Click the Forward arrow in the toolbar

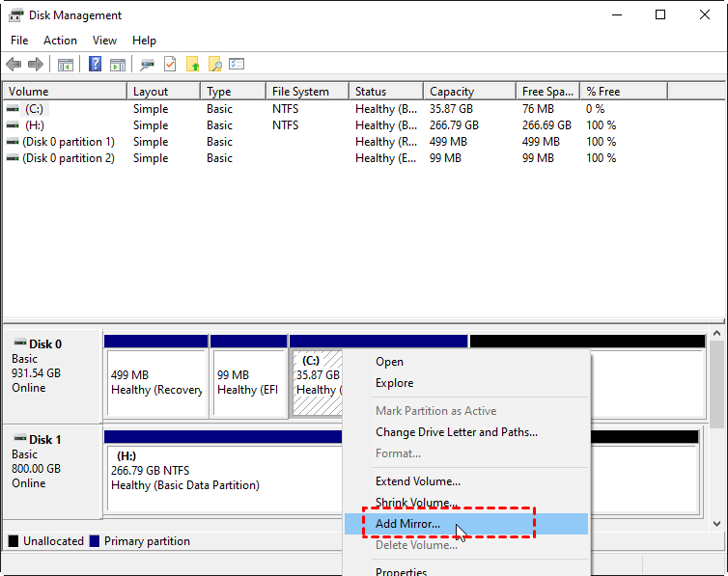[36, 64]
